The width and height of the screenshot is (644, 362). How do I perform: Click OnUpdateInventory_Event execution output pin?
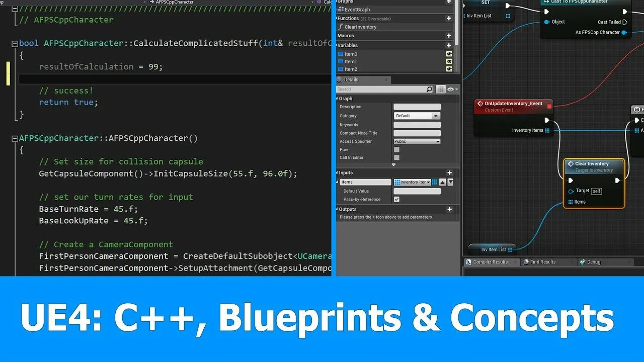pyautogui.click(x=547, y=120)
